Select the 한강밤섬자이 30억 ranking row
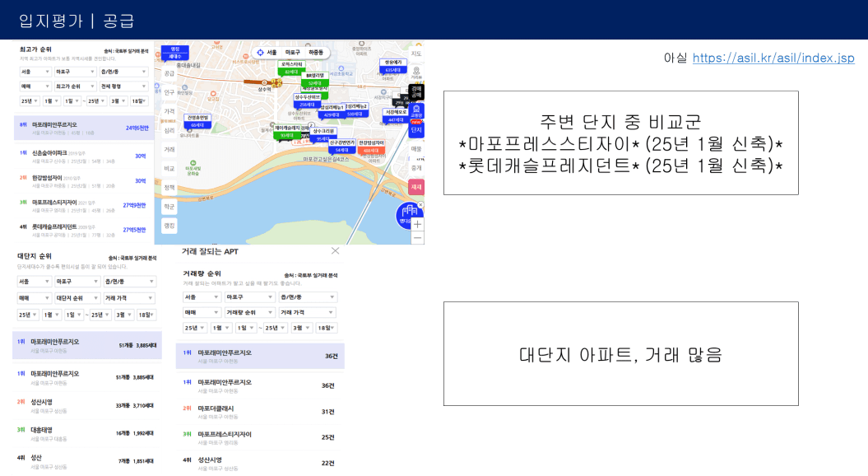 coord(83,181)
